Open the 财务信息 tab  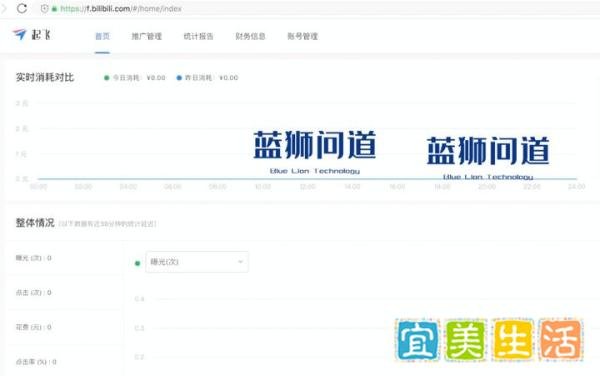[x=250, y=36]
